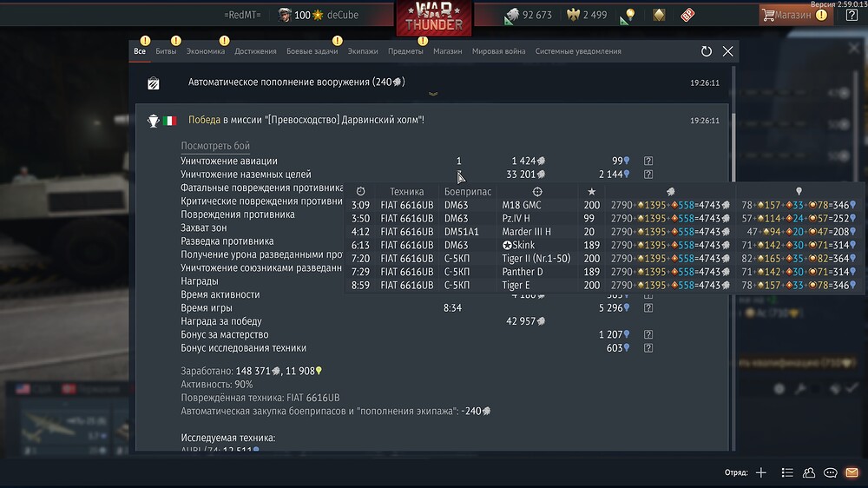Click the silver lions balance 92 673
Screen dimensions: 868x488
[x=529, y=15]
